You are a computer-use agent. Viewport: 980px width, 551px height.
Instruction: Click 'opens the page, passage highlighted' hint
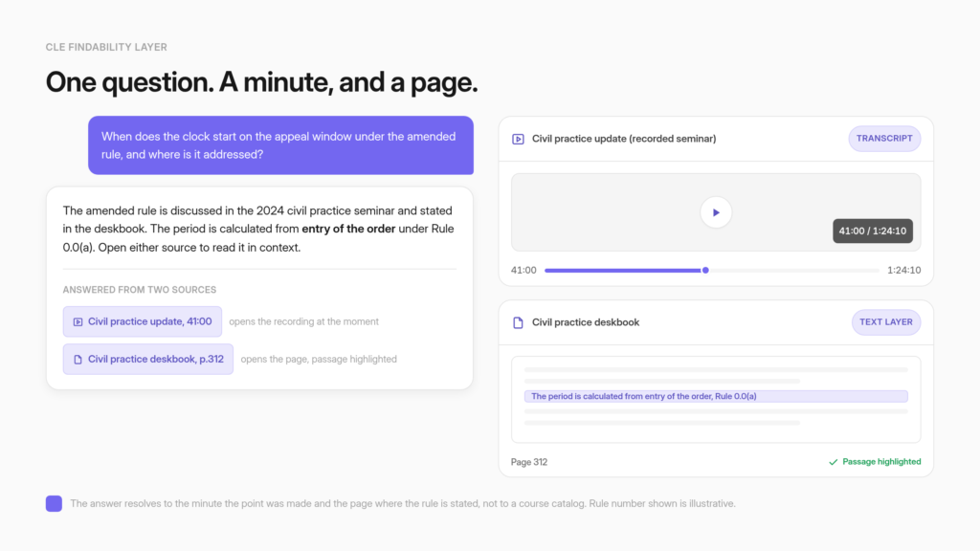[319, 360]
